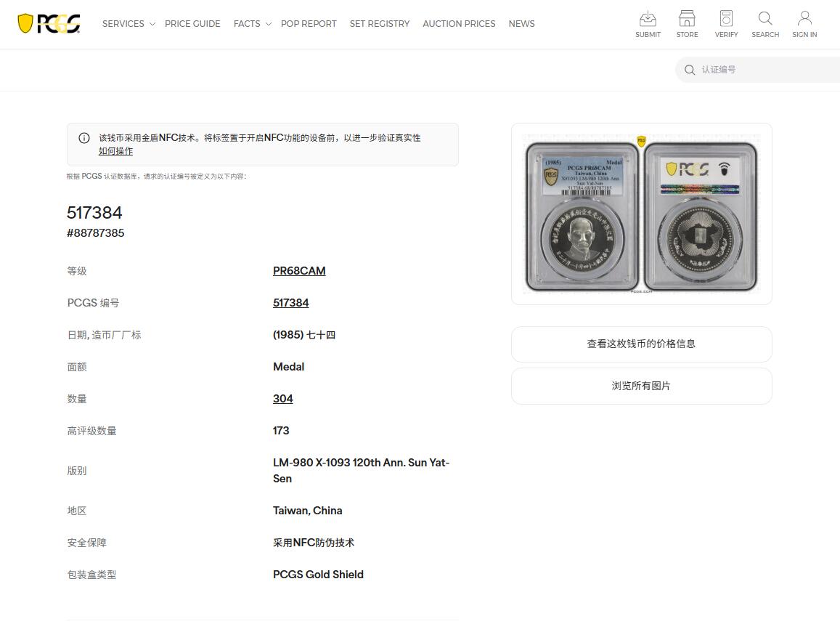Viewport: 840px width, 632px height.
Task: Click the 查看这枚钱币的价格信息 button
Action: click(x=641, y=344)
